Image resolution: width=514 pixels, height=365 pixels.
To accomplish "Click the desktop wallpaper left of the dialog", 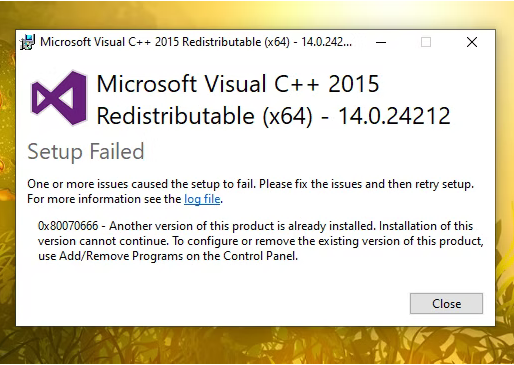I will click(7, 180).
